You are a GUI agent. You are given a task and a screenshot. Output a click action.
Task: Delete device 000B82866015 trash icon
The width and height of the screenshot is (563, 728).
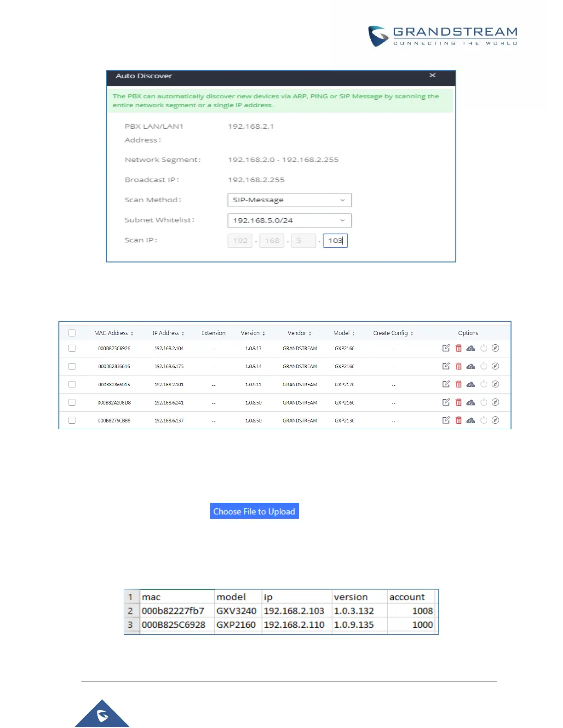459,384
